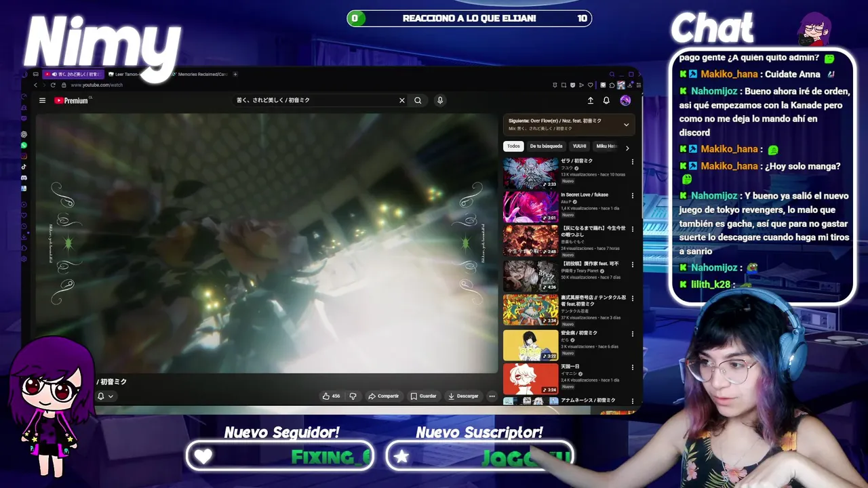
Task: Save video to playlist with Guardar
Action: click(x=423, y=396)
